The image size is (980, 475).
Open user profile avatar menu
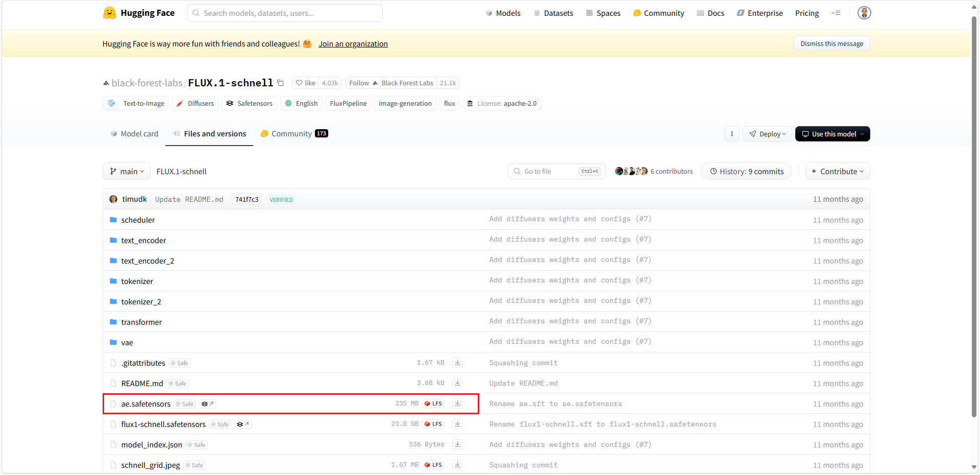864,13
